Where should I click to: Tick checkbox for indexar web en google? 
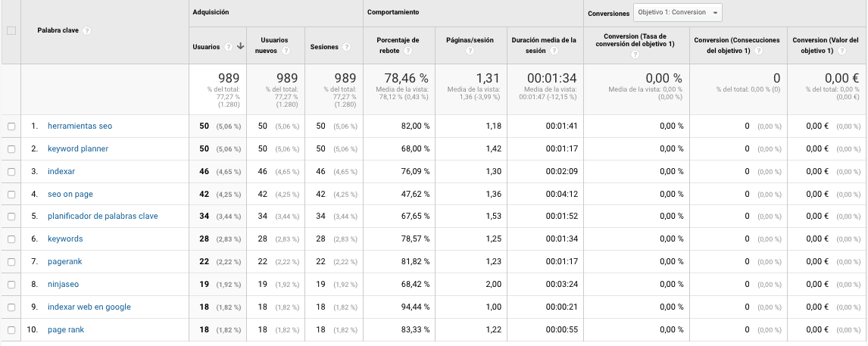[11, 307]
